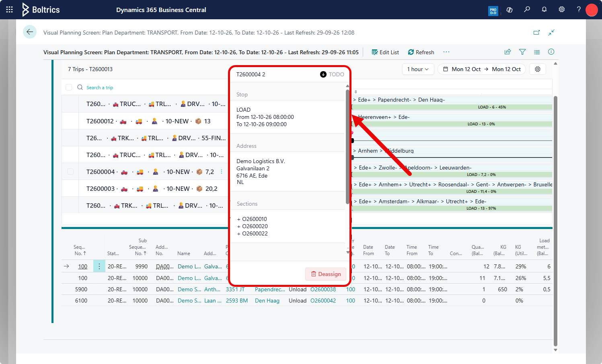Open more actions ellipsis in toolbar
Screen dimensions: 602x364
pos(446,52)
